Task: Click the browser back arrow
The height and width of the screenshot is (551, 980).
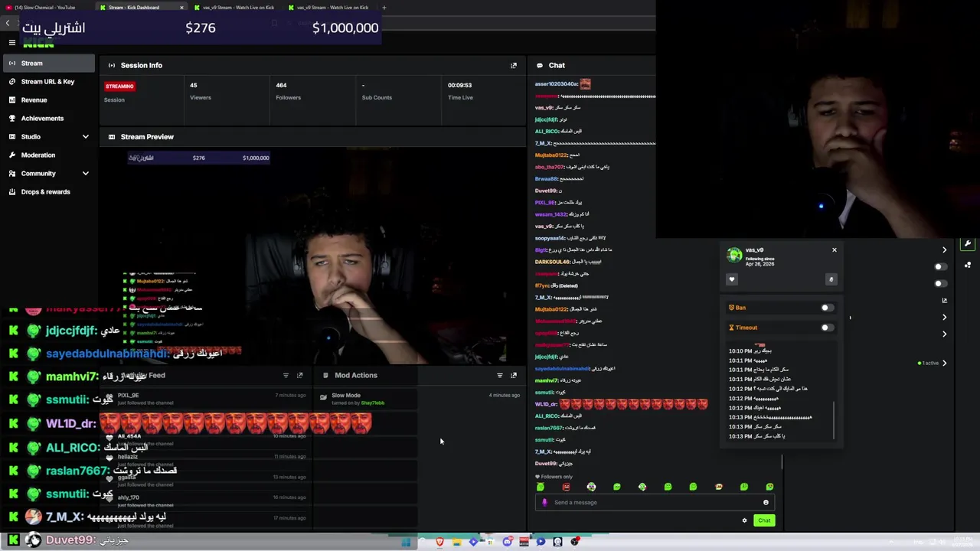Action: [x=8, y=23]
